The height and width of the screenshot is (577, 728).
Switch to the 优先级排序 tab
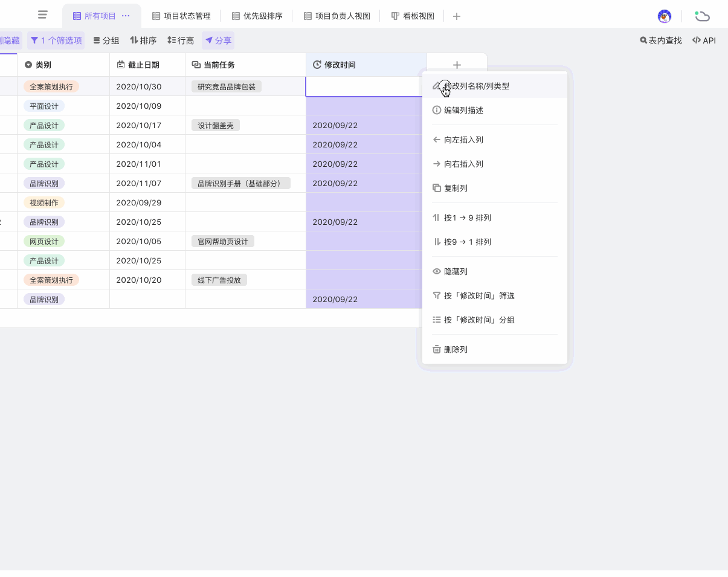(257, 16)
